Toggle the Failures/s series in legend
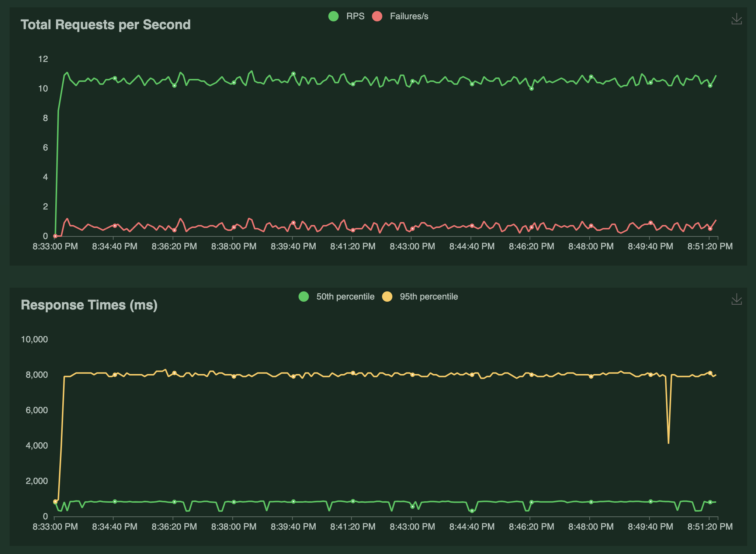756x554 pixels. 400,16
